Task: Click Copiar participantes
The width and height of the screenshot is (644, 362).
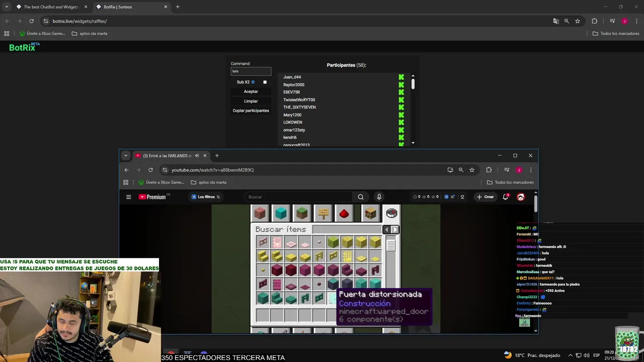Action: click(251, 111)
